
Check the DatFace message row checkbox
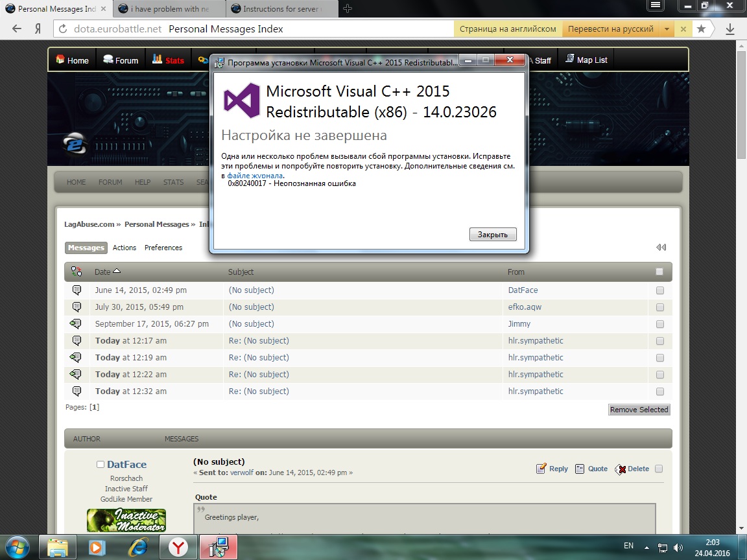[660, 290]
